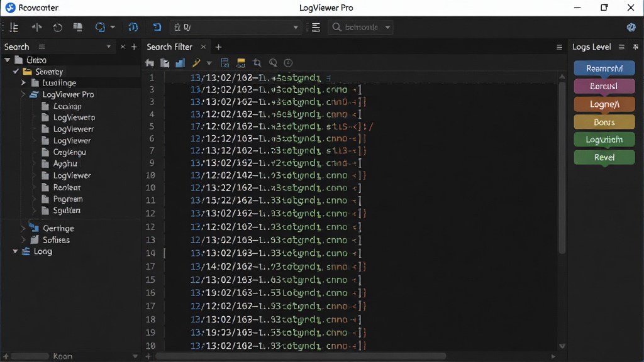This screenshot has height=362, width=644.
Task: Add a new tab next to Search Filter
Action: pos(218,47)
